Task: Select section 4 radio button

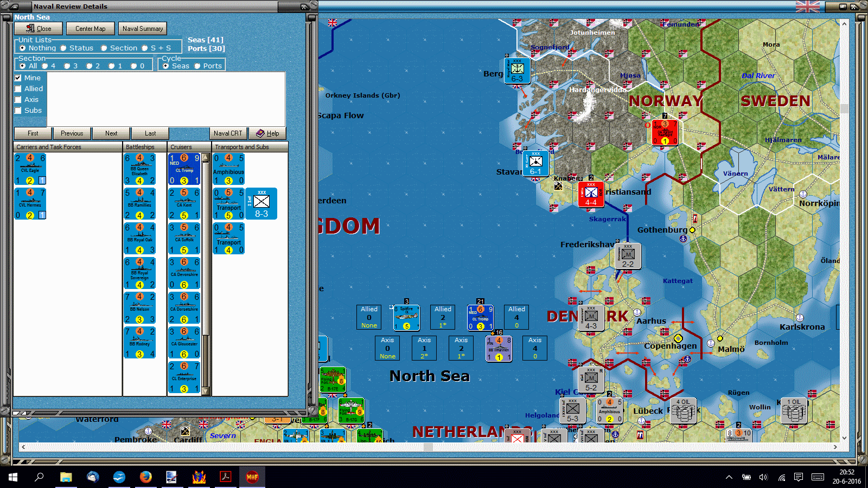Action: click(x=45, y=66)
